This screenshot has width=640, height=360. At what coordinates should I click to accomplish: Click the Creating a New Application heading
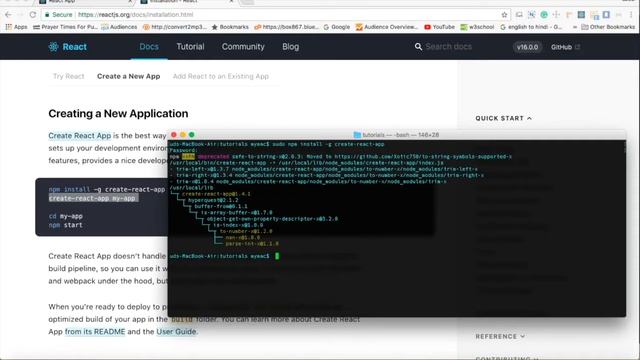click(x=118, y=113)
